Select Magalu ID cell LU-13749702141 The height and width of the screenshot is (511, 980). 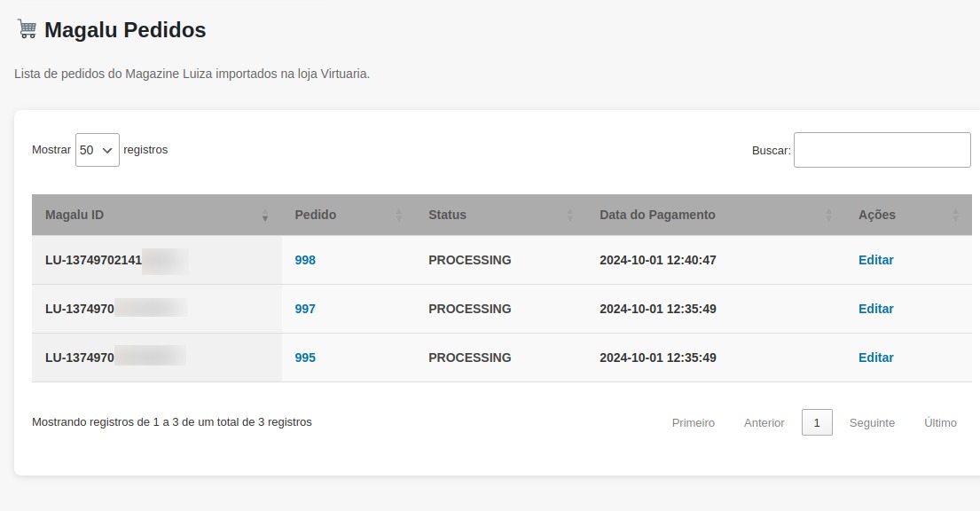point(157,260)
